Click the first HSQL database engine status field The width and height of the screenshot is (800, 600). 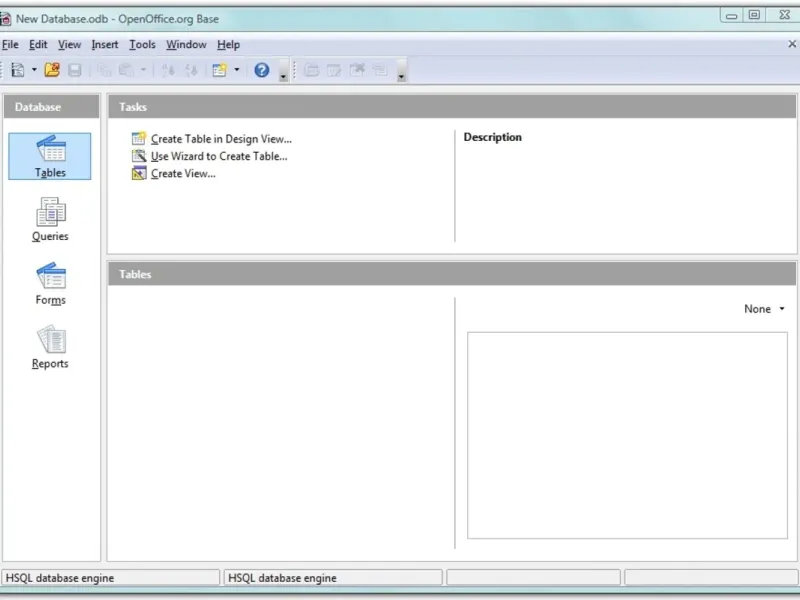tap(110, 578)
